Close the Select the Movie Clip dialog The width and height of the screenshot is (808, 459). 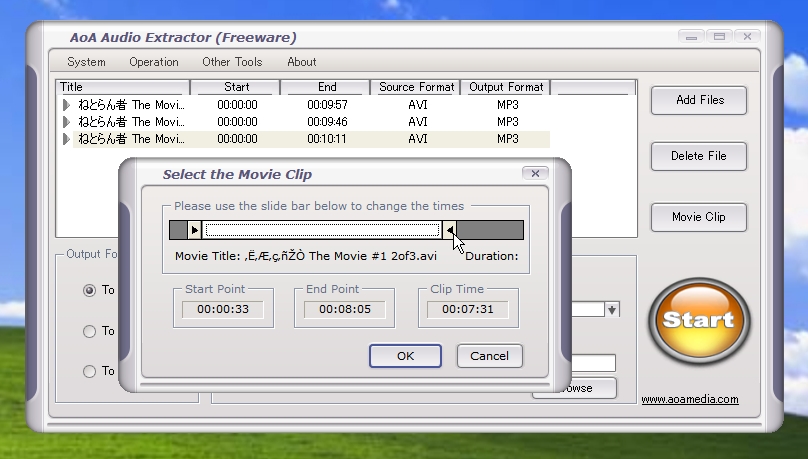pos(535,174)
